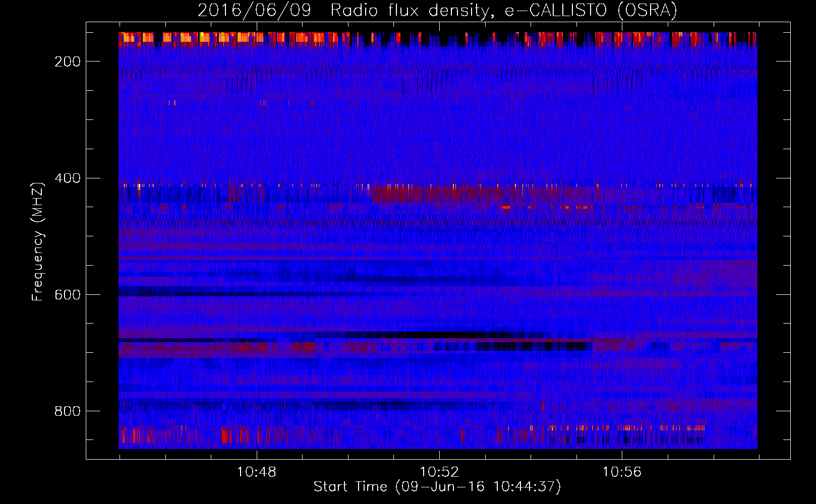Click the 800 frequency tick label
This screenshot has width=816, height=504.
point(68,411)
